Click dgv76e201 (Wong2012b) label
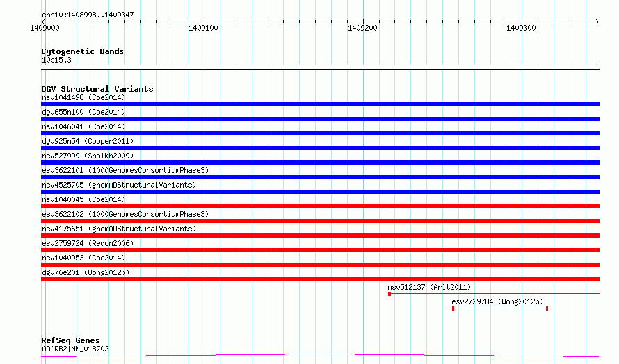 pos(86,272)
